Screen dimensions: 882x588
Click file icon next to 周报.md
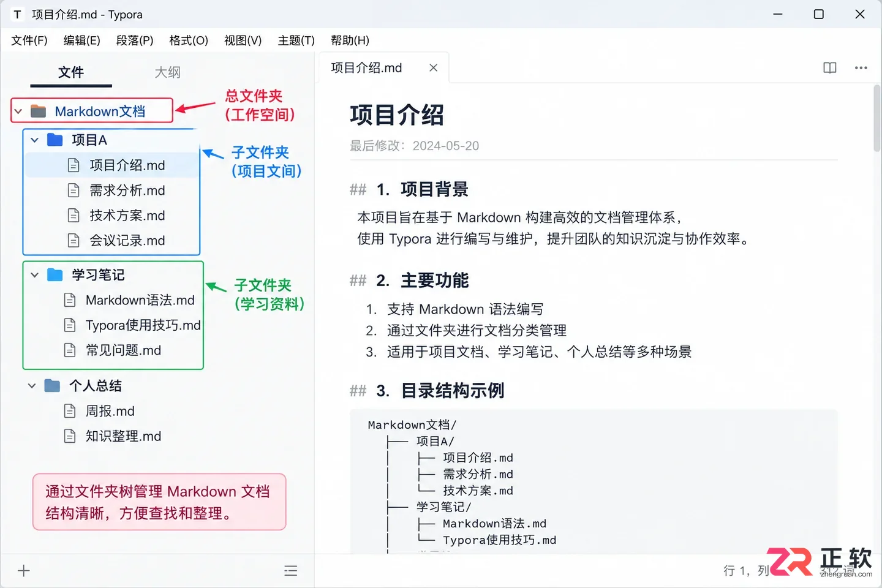[70, 411]
